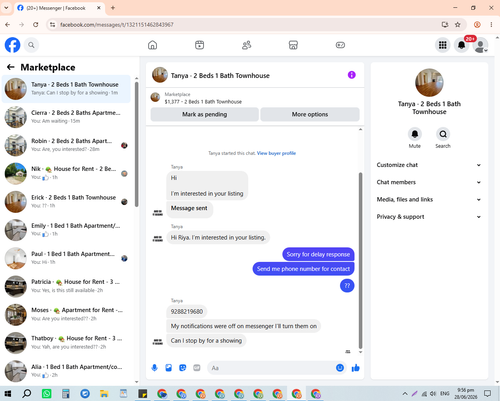This screenshot has width=500, height=401.
Task: Click the Mark as pending button
Action: point(205,114)
